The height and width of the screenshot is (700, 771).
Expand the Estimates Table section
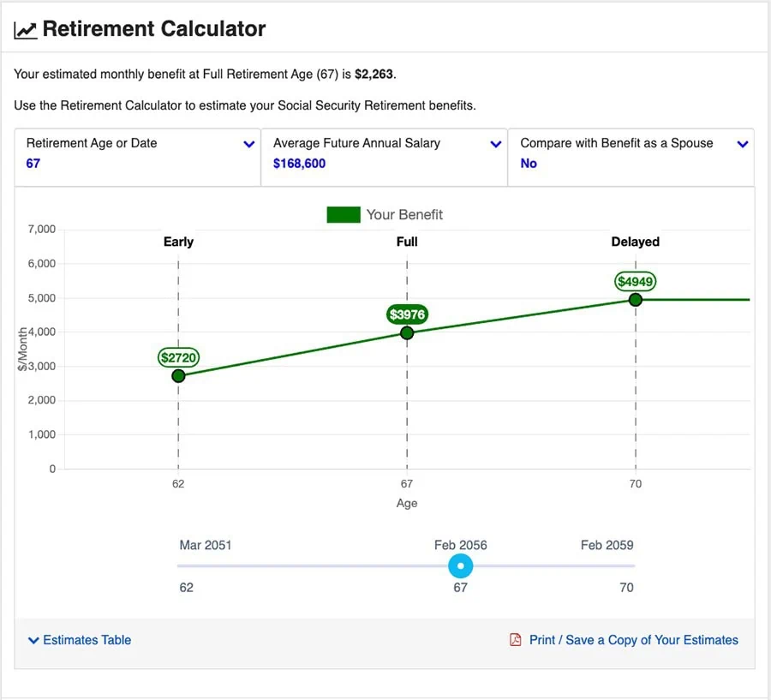pyautogui.click(x=80, y=640)
